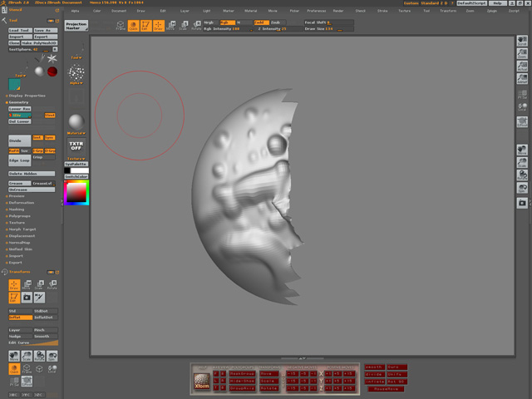The image size is (532, 399).
Task: Click Load Tool button
Action: [x=20, y=30]
